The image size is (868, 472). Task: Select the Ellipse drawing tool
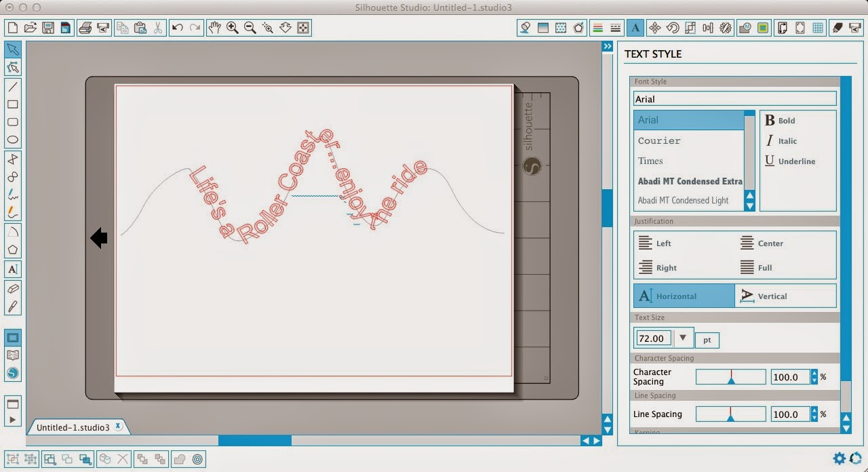click(12, 140)
